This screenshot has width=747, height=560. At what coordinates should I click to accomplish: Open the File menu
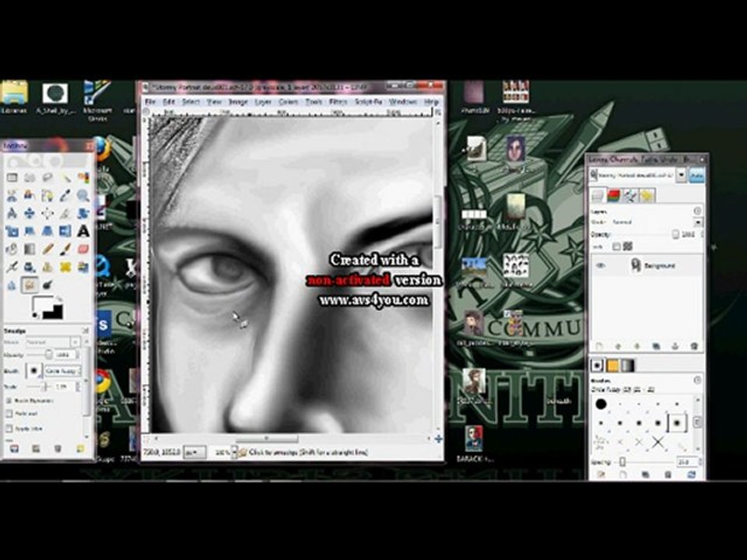[x=150, y=102]
